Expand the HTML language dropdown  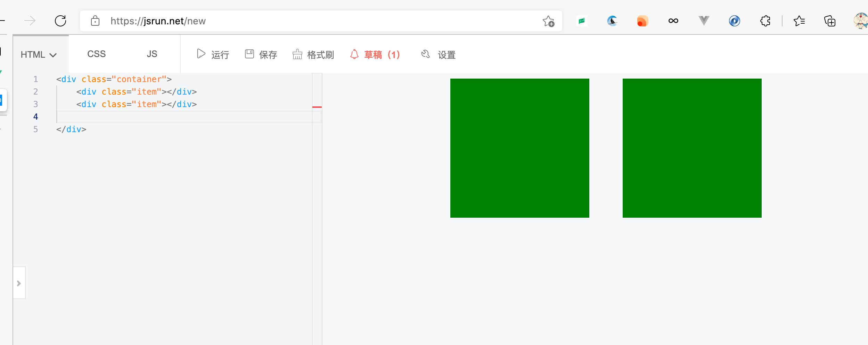click(x=39, y=55)
